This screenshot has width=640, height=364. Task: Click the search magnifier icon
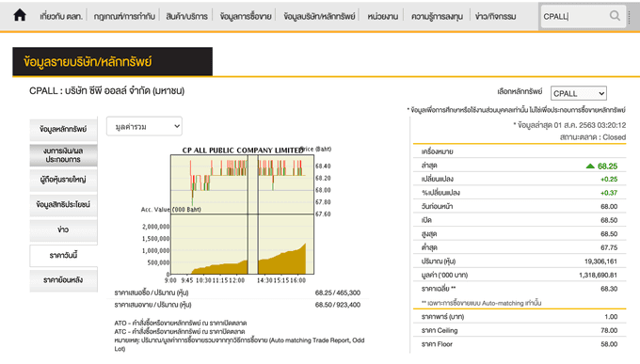click(615, 16)
